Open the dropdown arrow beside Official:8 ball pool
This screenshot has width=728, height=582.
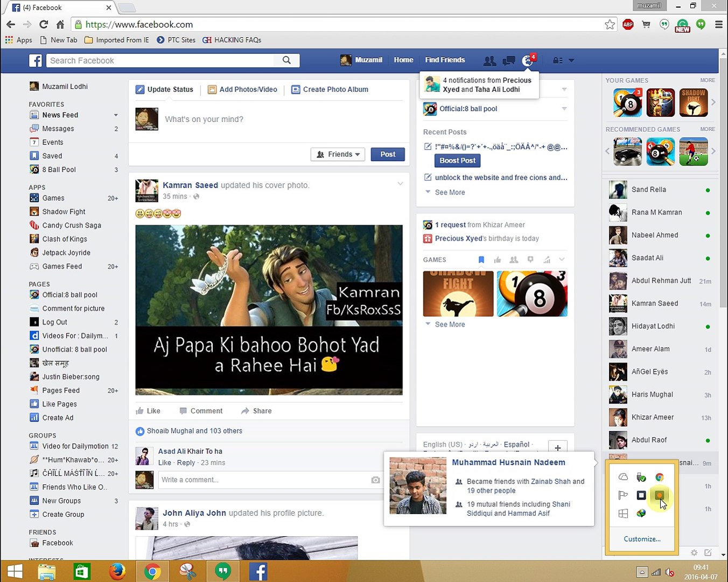(564, 108)
